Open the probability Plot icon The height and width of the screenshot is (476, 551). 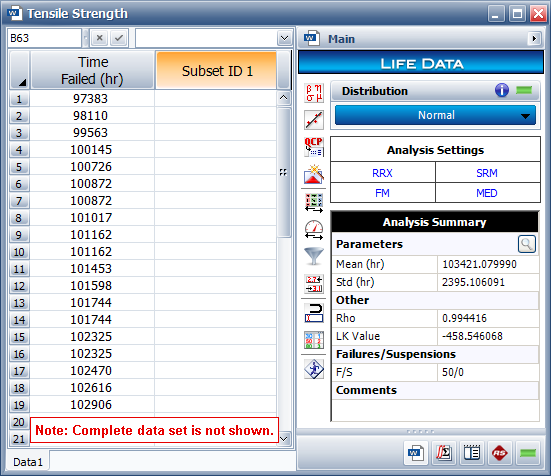[314, 120]
